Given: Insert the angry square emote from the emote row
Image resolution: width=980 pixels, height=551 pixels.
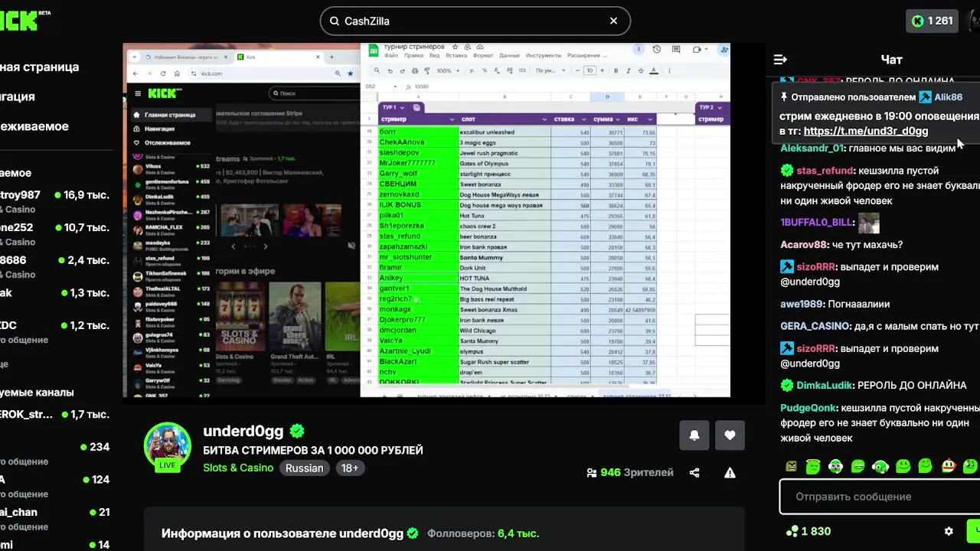Looking at the screenshot, I should (791, 466).
